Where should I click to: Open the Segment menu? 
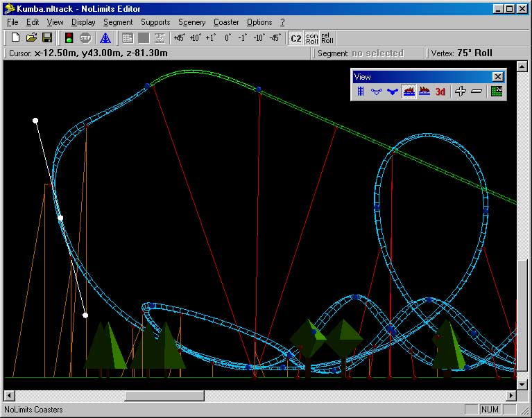[x=118, y=22]
